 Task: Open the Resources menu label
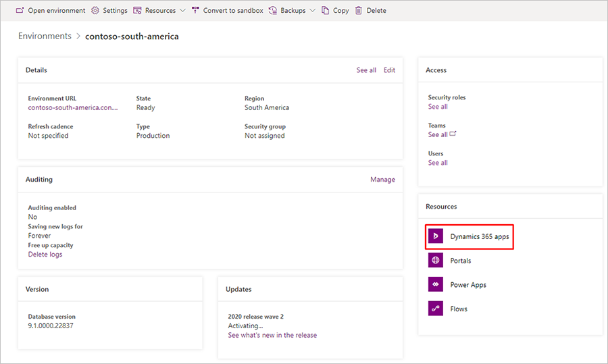coord(161,10)
